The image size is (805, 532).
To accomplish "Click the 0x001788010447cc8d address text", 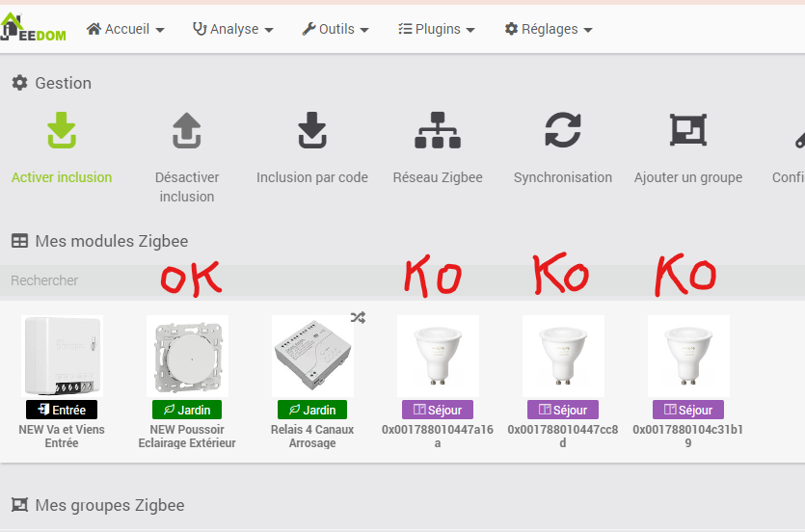I will (x=563, y=436).
